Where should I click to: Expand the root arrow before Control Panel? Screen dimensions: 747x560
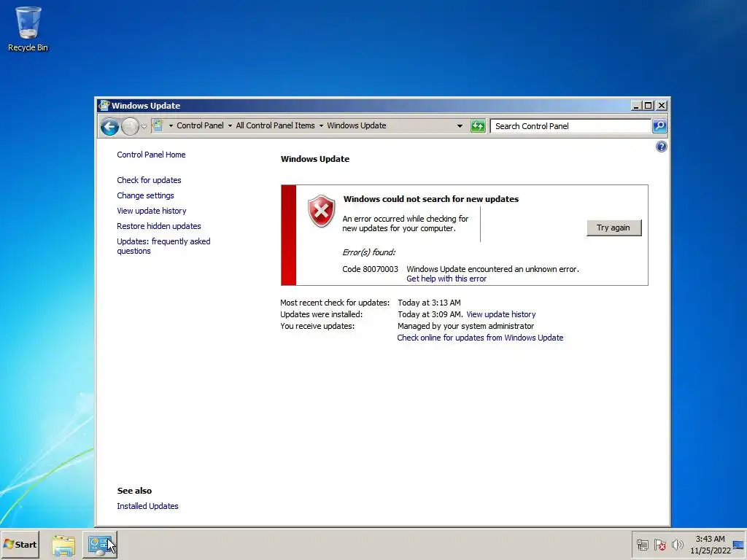(171, 125)
